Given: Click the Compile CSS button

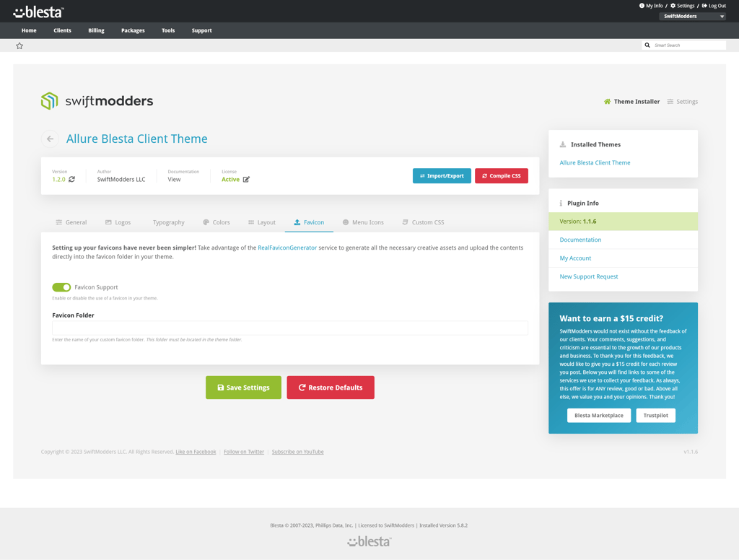Looking at the screenshot, I should (x=502, y=176).
